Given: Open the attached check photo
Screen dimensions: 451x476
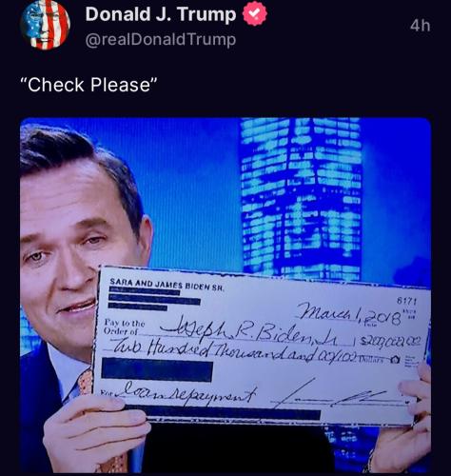Looking at the screenshot, I should point(225,295).
